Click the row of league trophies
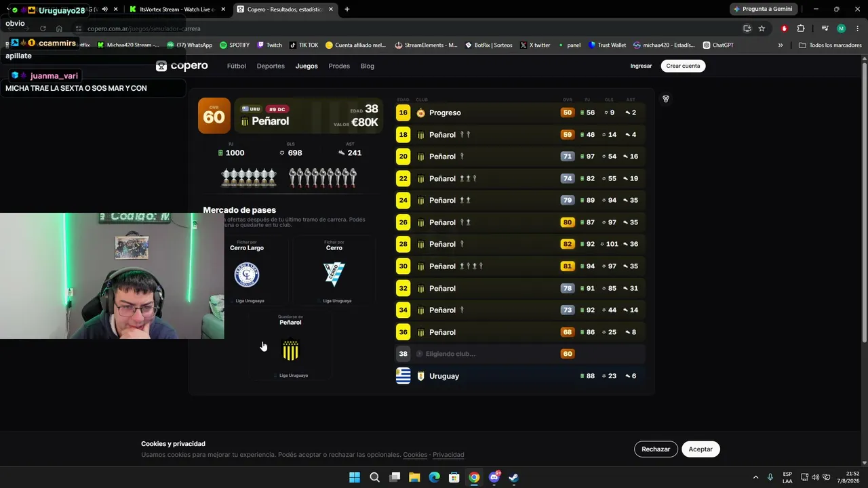The width and height of the screenshot is (868, 488). [249, 177]
